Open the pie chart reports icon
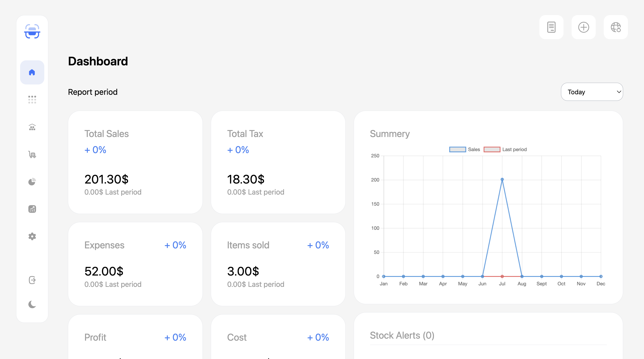Screen dimensions: 644x359 [32, 182]
